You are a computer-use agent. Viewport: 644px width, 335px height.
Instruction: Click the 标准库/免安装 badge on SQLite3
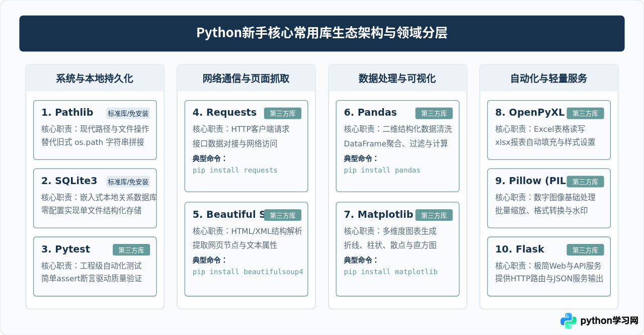128,182
